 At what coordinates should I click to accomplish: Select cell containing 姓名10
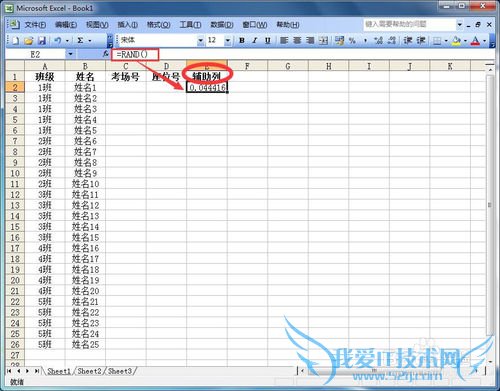click(85, 184)
